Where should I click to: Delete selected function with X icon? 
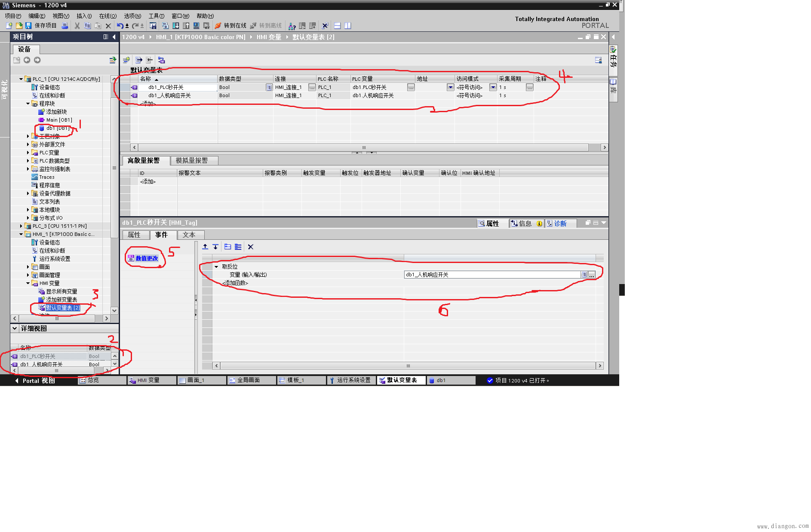[x=251, y=247]
